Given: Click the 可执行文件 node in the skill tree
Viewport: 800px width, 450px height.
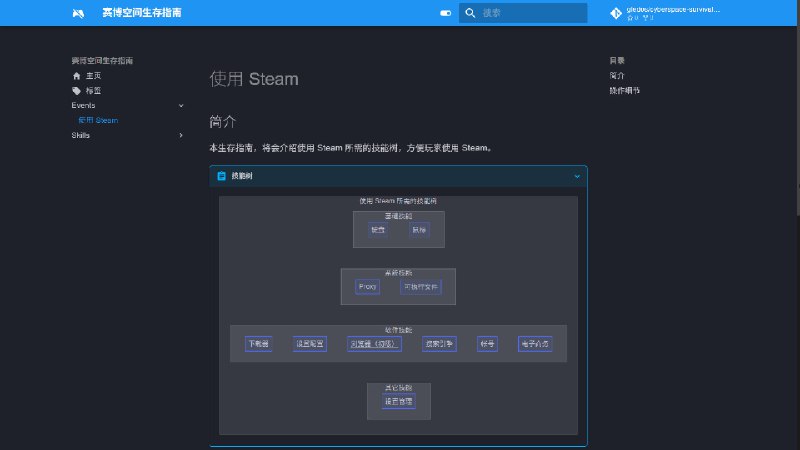Looking at the screenshot, I should tap(420, 287).
